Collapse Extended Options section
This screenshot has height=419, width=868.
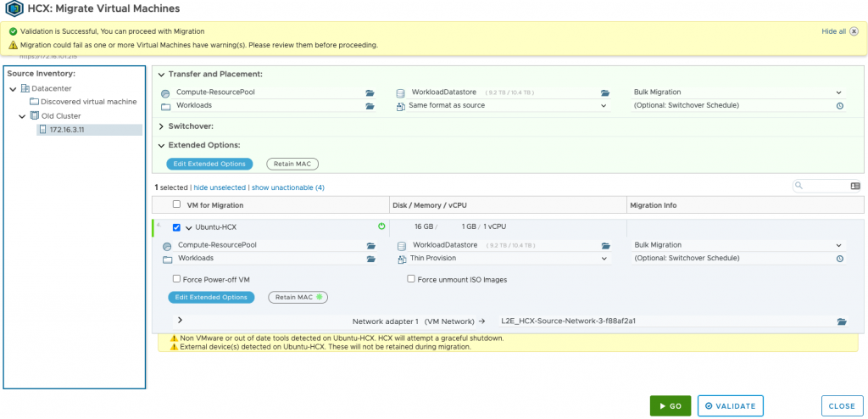(162, 146)
